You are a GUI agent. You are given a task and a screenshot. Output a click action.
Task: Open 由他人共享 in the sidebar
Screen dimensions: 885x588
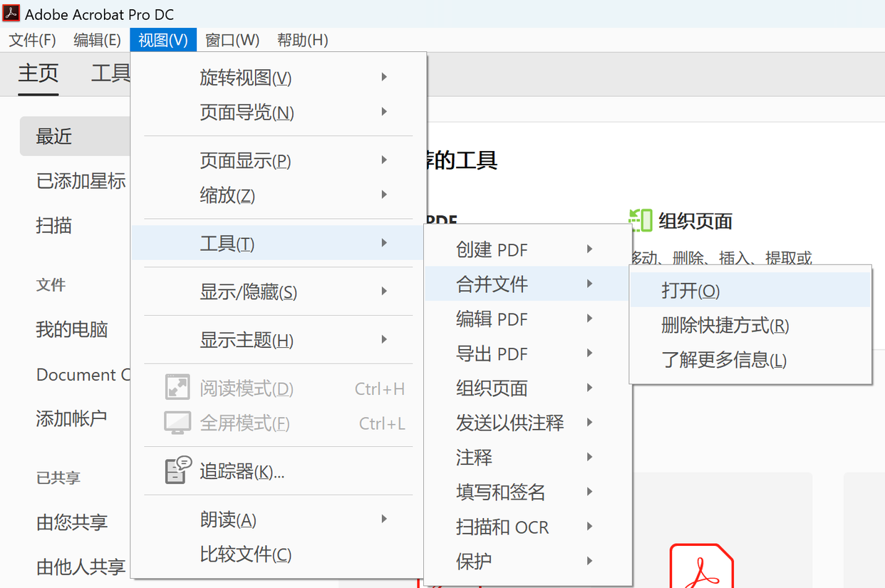point(81,567)
